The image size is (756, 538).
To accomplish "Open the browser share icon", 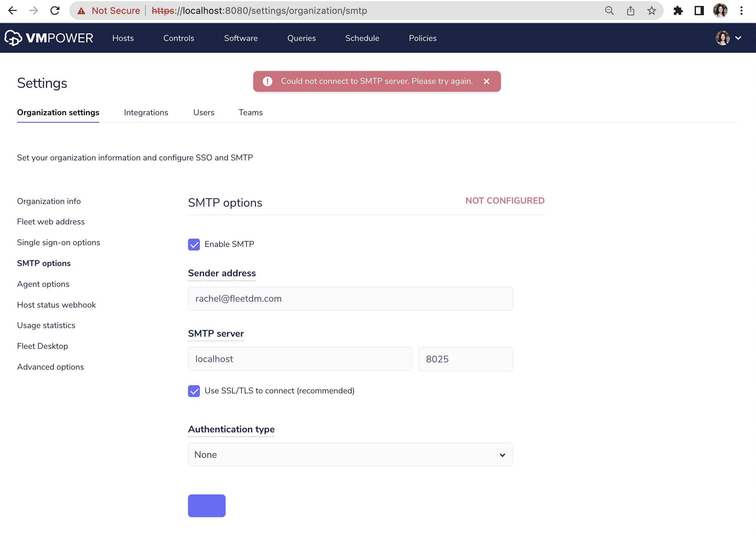I will (x=630, y=10).
